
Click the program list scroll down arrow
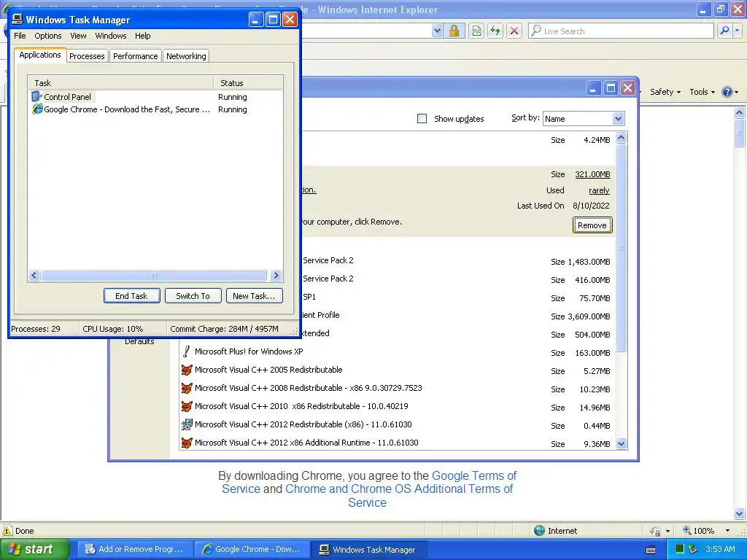[621, 444]
